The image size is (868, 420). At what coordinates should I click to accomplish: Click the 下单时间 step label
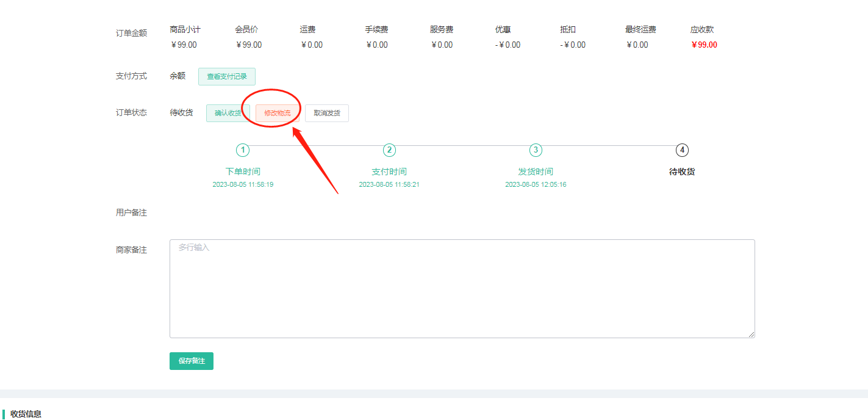(x=243, y=172)
